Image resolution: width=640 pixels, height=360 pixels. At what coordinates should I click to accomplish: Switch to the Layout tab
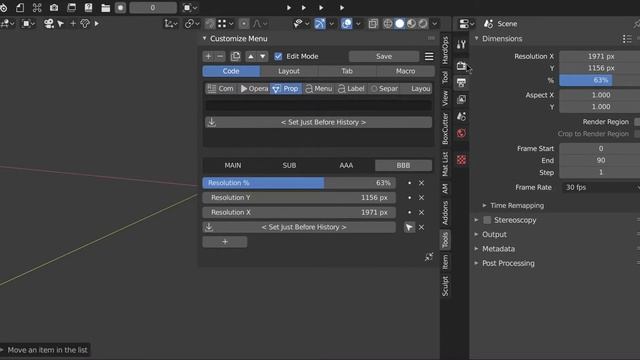click(289, 71)
